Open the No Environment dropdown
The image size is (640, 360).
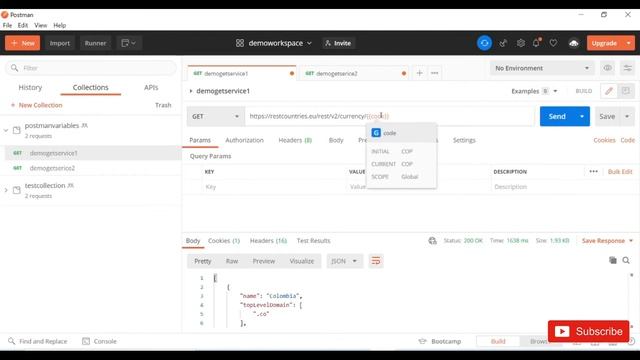click(x=542, y=68)
